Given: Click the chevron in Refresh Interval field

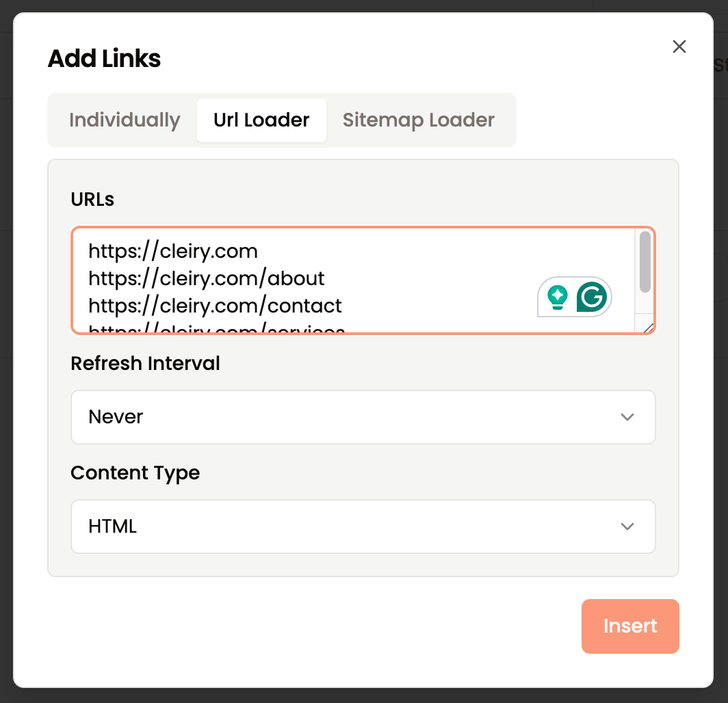Looking at the screenshot, I should point(627,417).
